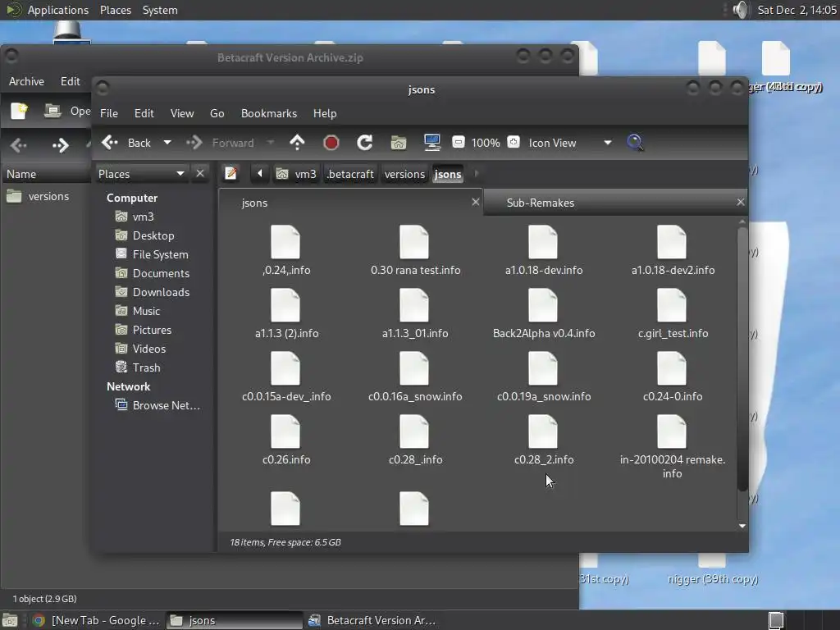
Task: Select the ,0.24,.info file icon
Action: point(285,243)
